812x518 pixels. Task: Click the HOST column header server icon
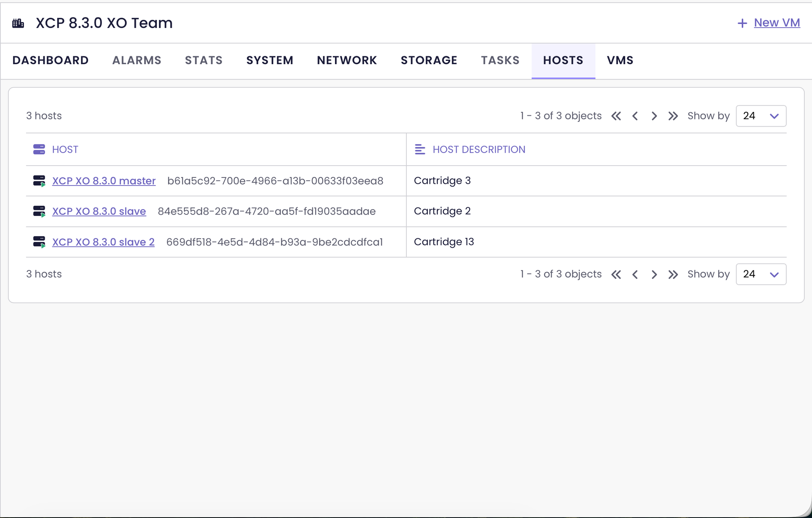click(39, 149)
